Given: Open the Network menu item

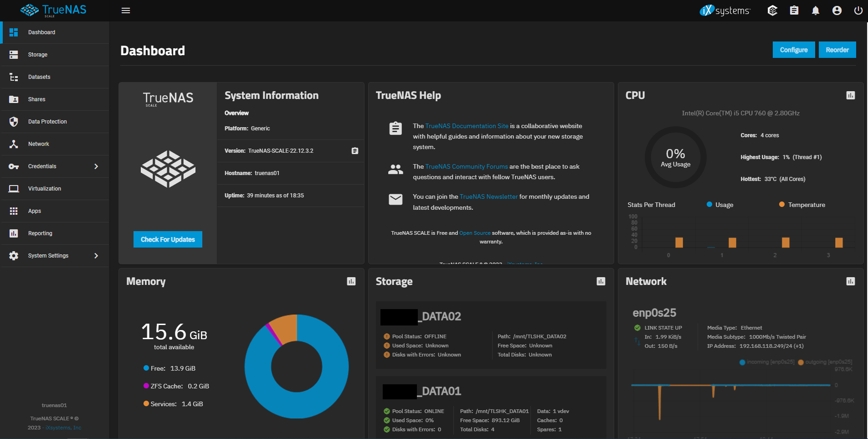Looking at the screenshot, I should 55,144.
